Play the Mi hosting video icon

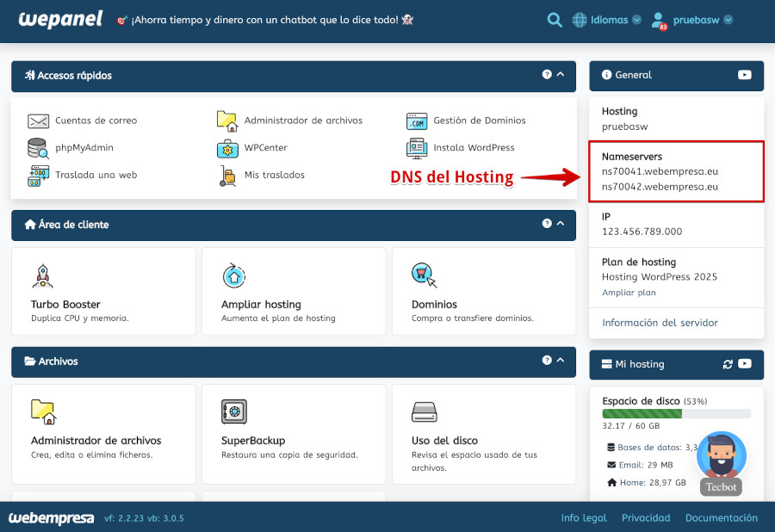(x=744, y=363)
